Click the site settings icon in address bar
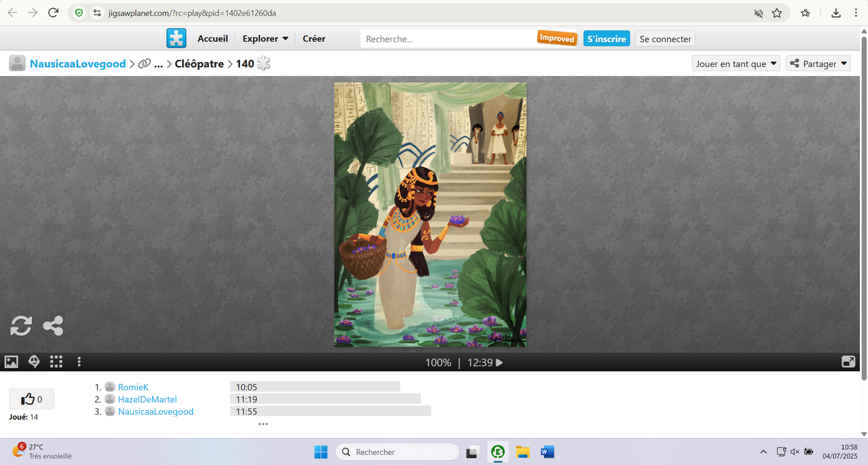Viewport: 868px width, 465px height. pyautogui.click(x=97, y=13)
